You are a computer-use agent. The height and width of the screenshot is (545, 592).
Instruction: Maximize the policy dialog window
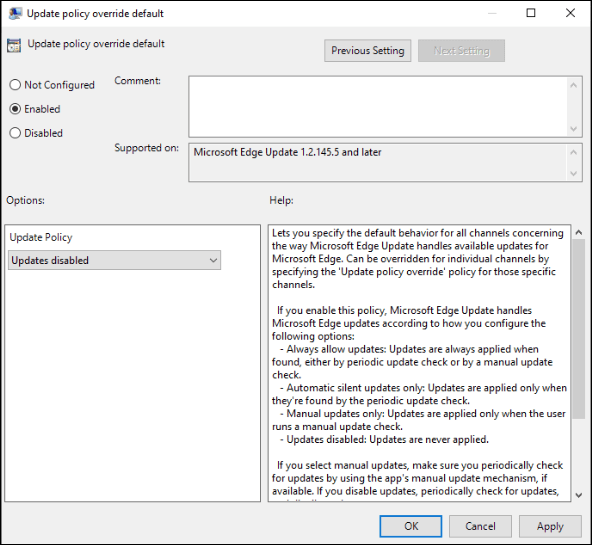point(531,13)
